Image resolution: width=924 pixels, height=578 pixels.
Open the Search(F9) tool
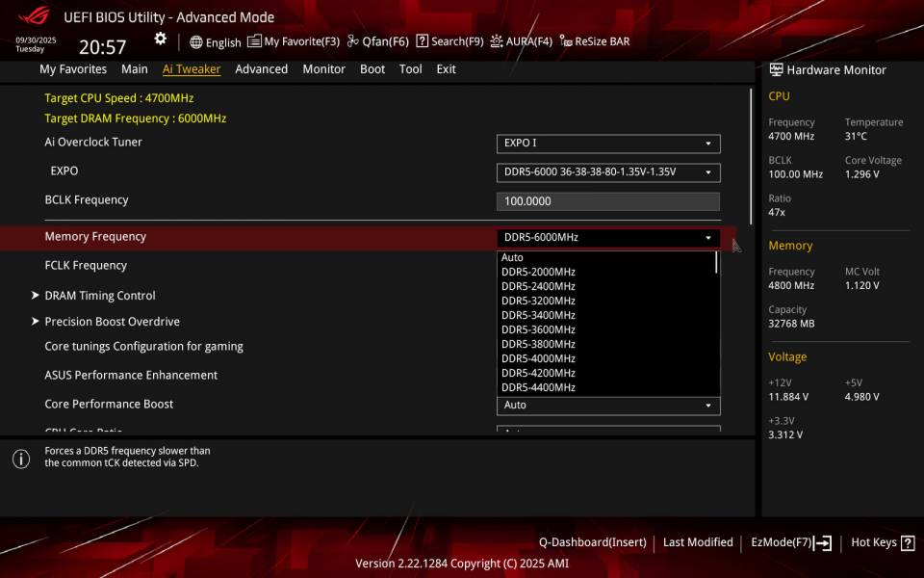449,41
